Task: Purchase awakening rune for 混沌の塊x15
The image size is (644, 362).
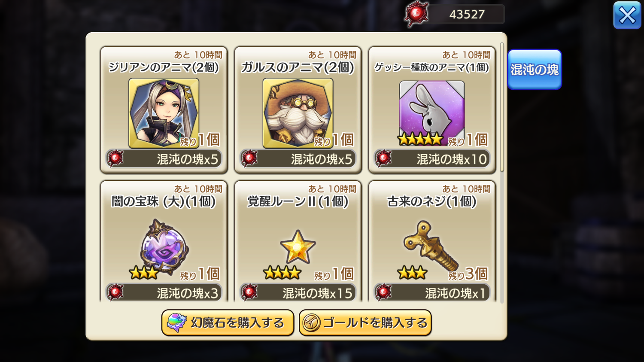Action: [298, 292]
